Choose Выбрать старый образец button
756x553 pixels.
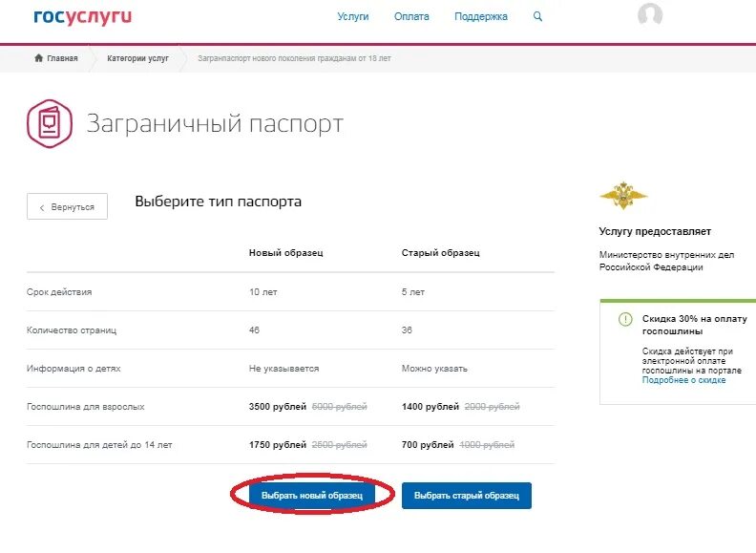(x=466, y=495)
